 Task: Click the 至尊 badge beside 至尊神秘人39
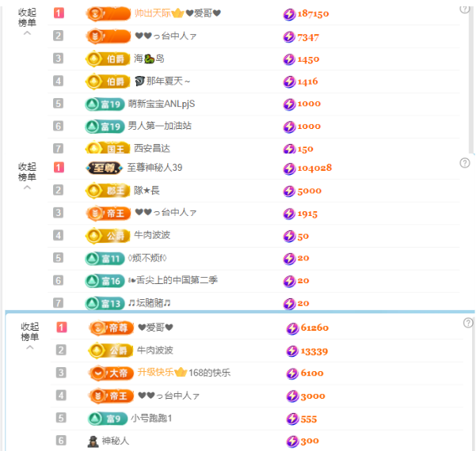coord(104,168)
